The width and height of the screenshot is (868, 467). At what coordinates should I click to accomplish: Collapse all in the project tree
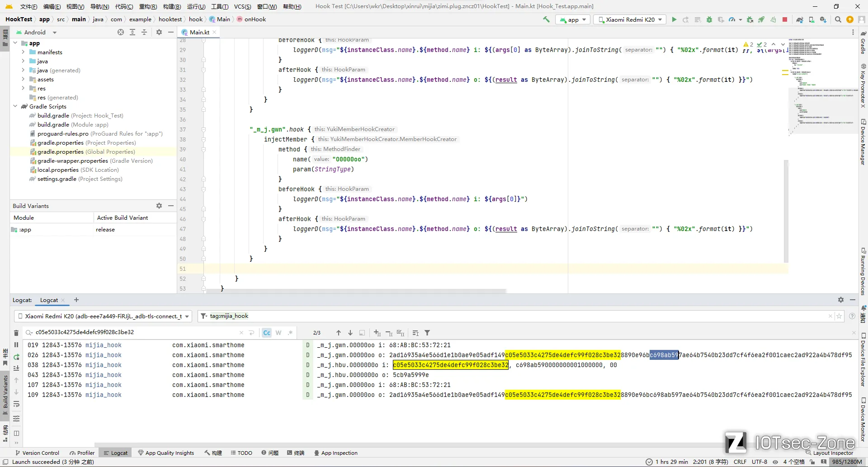coord(144,32)
